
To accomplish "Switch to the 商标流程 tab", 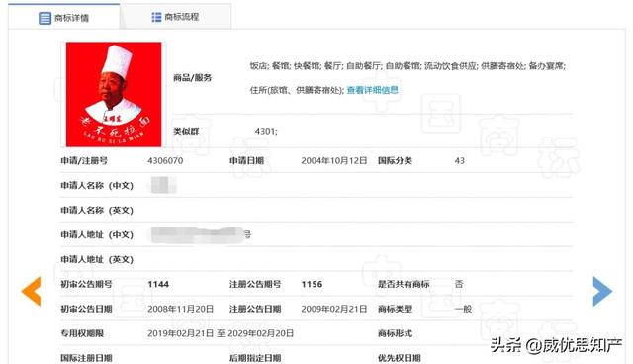I will point(176,17).
